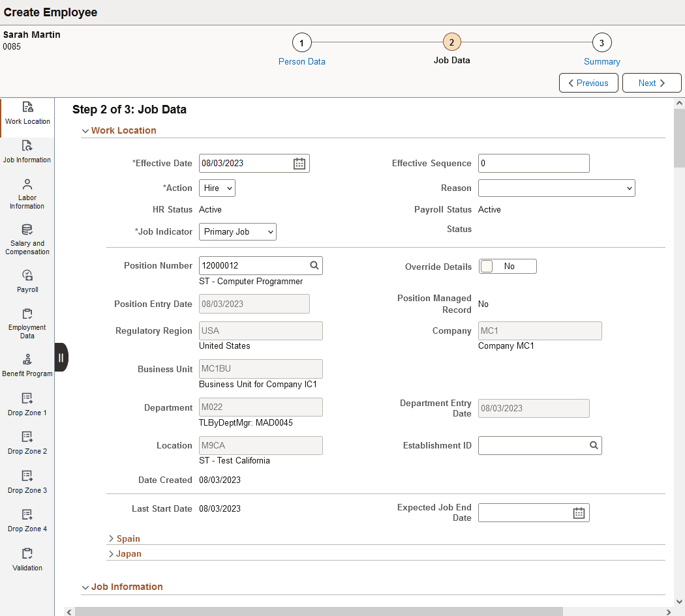685x616 pixels.
Task: Toggle Override Details to Yes
Action: [508, 266]
